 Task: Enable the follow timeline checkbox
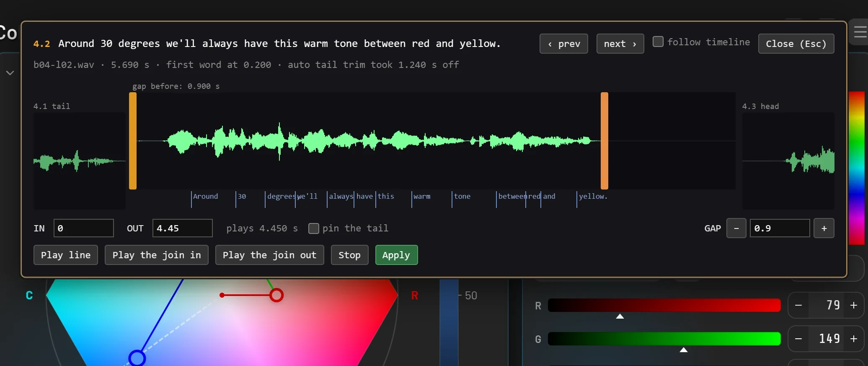pyautogui.click(x=658, y=42)
